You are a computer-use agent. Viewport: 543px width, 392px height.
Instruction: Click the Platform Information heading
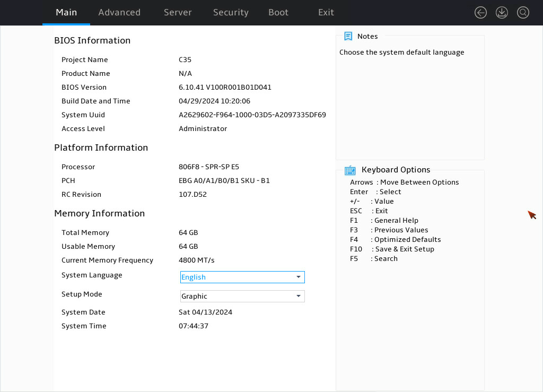[x=101, y=147]
